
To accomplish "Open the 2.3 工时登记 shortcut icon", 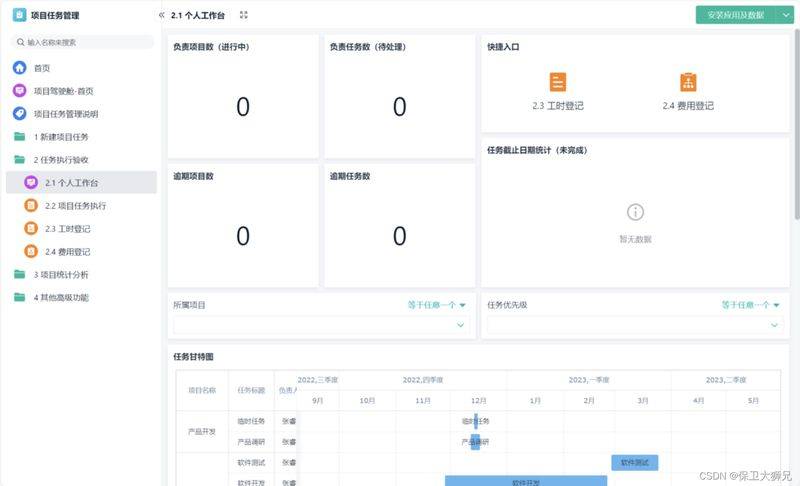I will (558, 82).
